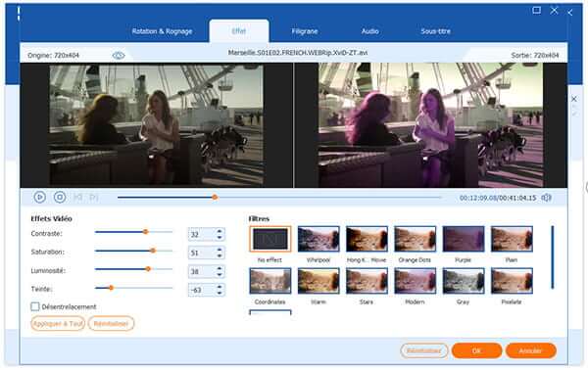
Task: Enable the Désentrelacement checkbox
Action: pyautogui.click(x=35, y=306)
